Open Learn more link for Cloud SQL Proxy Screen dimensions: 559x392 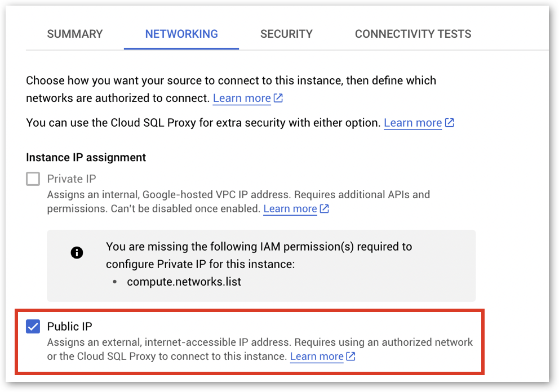[413, 123]
